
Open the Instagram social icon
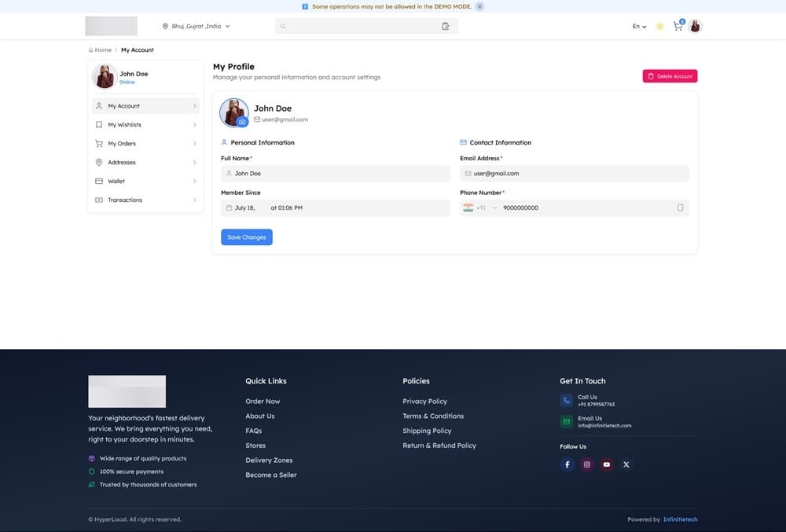(x=586, y=464)
